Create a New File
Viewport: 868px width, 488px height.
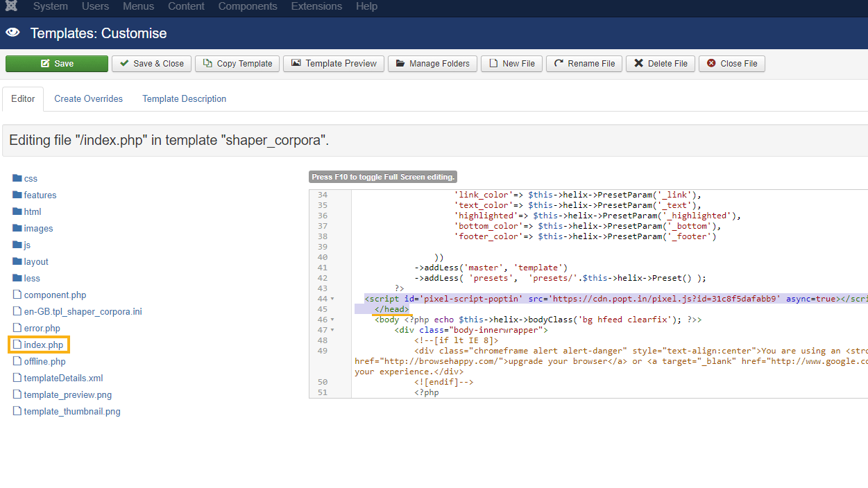[511, 63]
